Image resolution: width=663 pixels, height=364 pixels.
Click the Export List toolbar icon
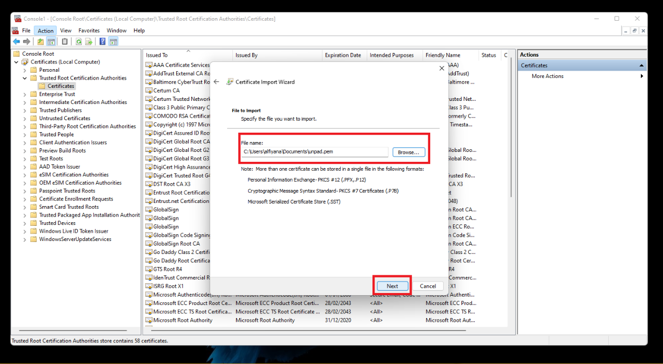coord(89,41)
